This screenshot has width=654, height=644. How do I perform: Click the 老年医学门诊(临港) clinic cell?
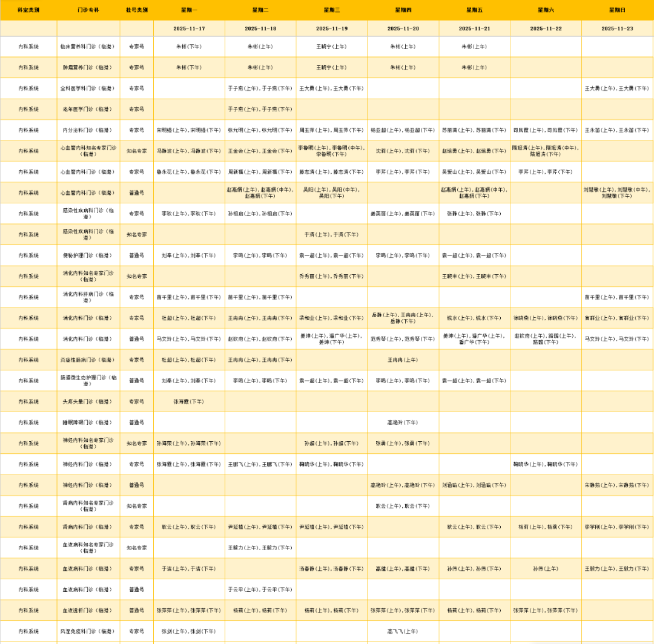click(x=88, y=110)
